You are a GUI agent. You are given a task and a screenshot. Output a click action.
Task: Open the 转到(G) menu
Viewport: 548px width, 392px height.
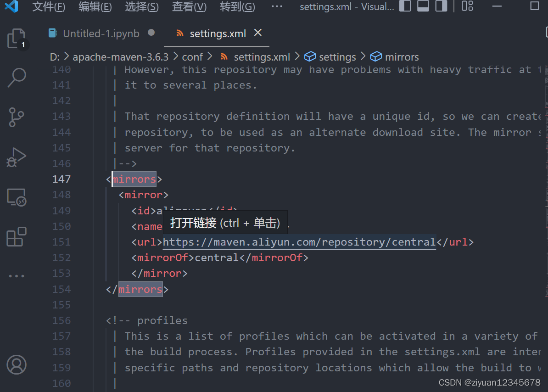[237, 6]
